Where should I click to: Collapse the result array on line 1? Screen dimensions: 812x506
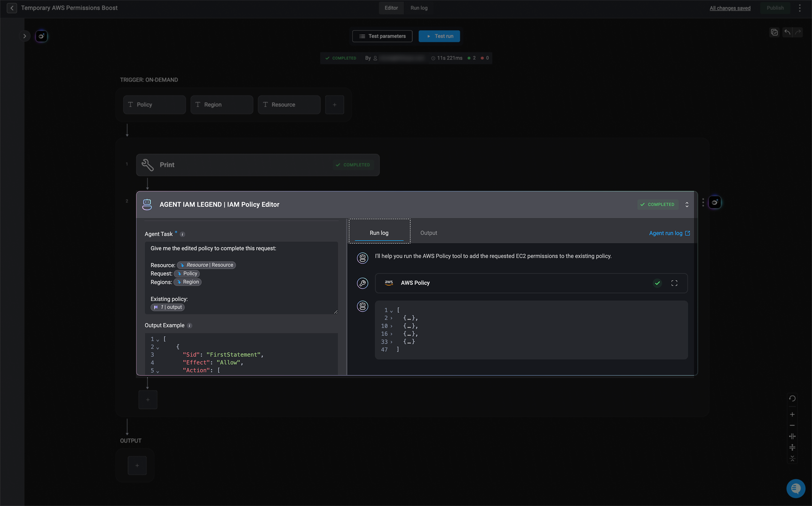(391, 311)
